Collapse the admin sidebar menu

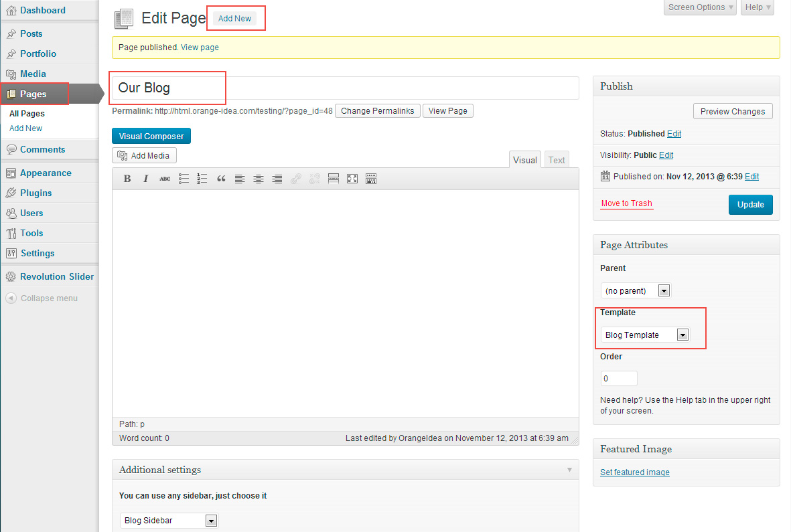(42, 298)
